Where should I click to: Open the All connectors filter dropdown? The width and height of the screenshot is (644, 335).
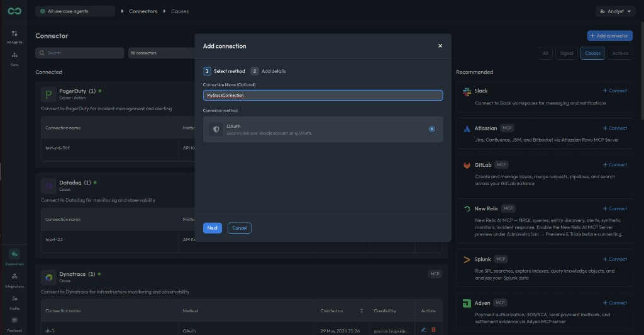pos(161,53)
